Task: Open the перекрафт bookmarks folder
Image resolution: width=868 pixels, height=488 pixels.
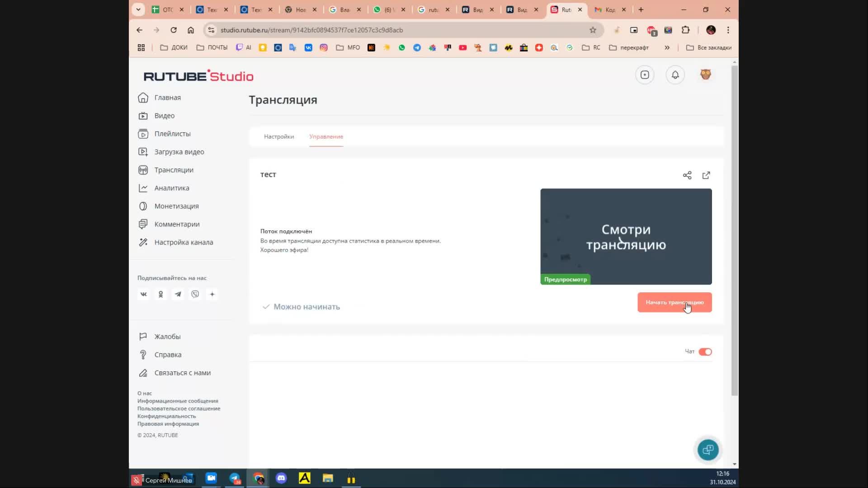Action: coord(629,47)
